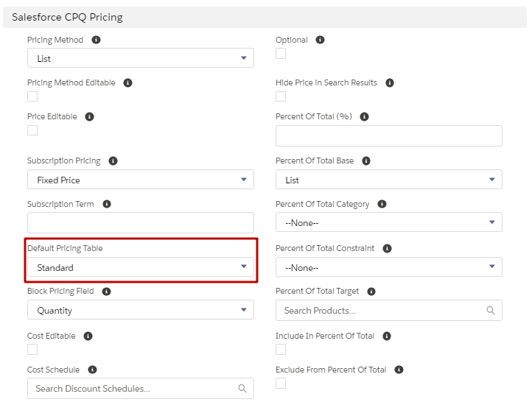This screenshot has width=532, height=402.
Task: Click info icon next to Optional
Action: tap(320, 40)
